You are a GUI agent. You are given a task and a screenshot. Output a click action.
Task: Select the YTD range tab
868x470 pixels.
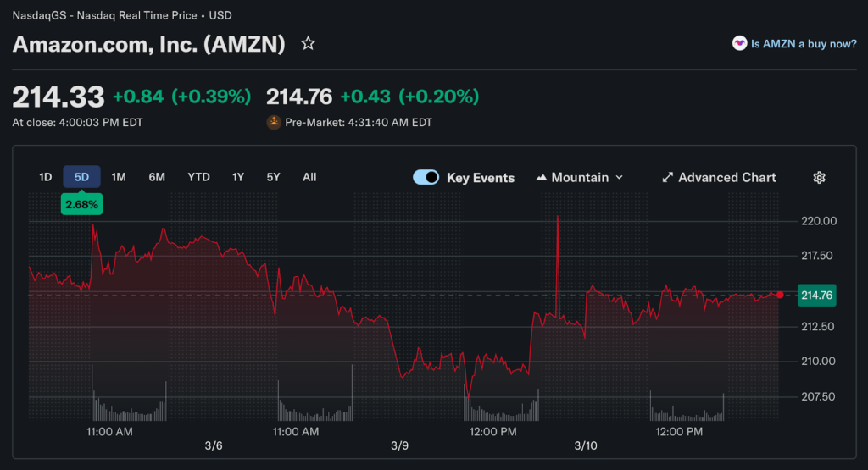pyautogui.click(x=198, y=177)
